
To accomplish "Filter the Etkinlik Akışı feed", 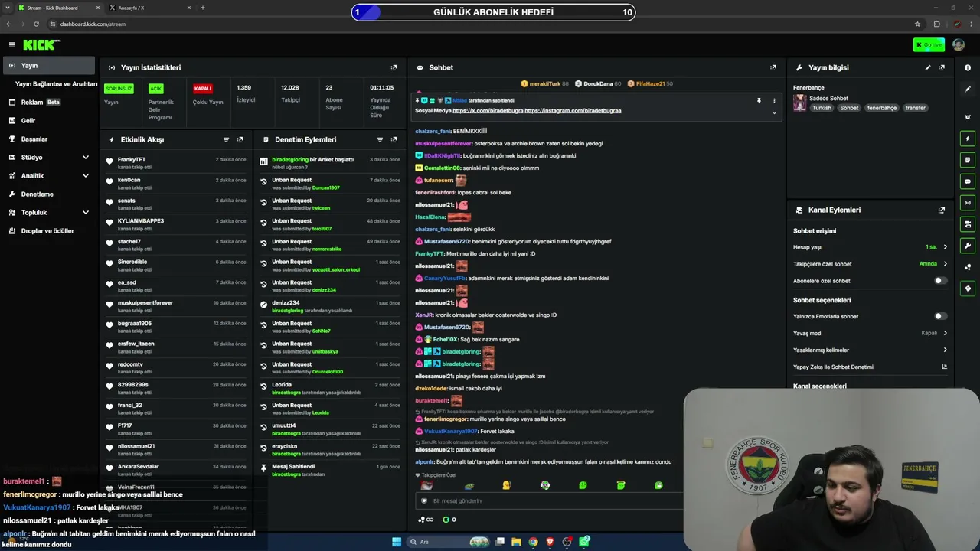I will click(x=226, y=140).
